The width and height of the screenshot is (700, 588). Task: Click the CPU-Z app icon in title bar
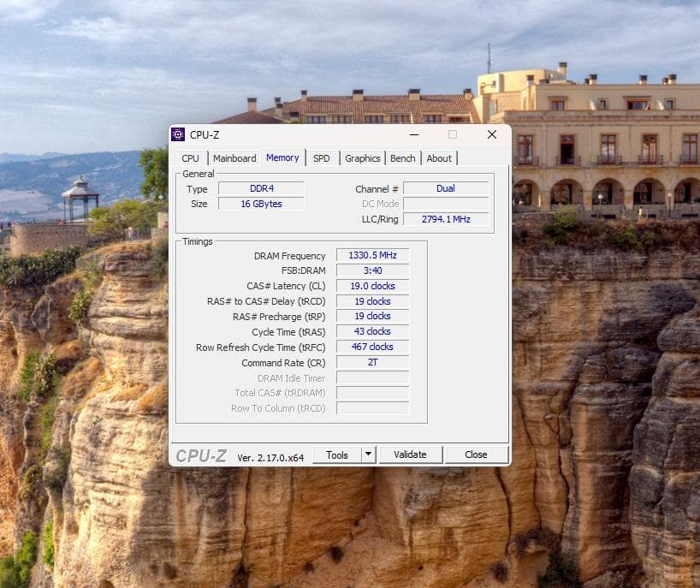click(178, 134)
